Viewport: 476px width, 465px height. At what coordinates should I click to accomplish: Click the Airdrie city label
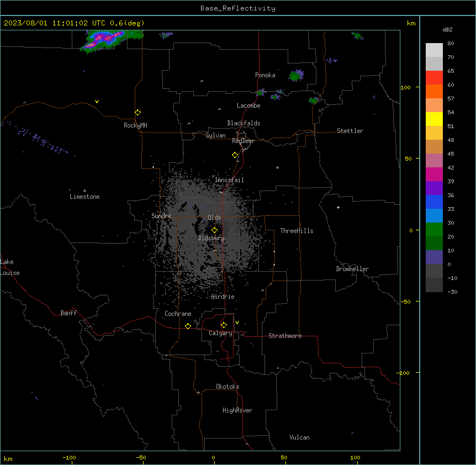(x=223, y=297)
